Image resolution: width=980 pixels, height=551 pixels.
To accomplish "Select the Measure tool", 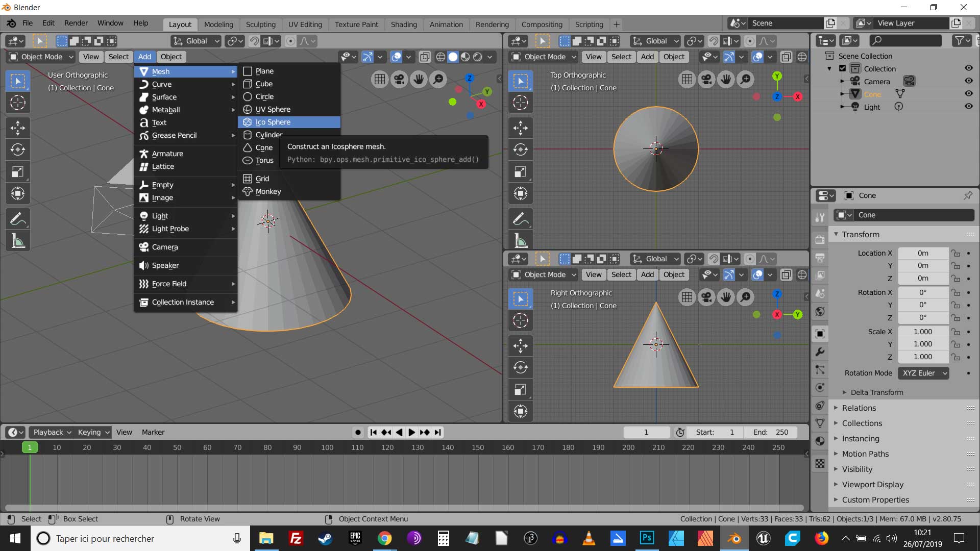I will (18, 241).
